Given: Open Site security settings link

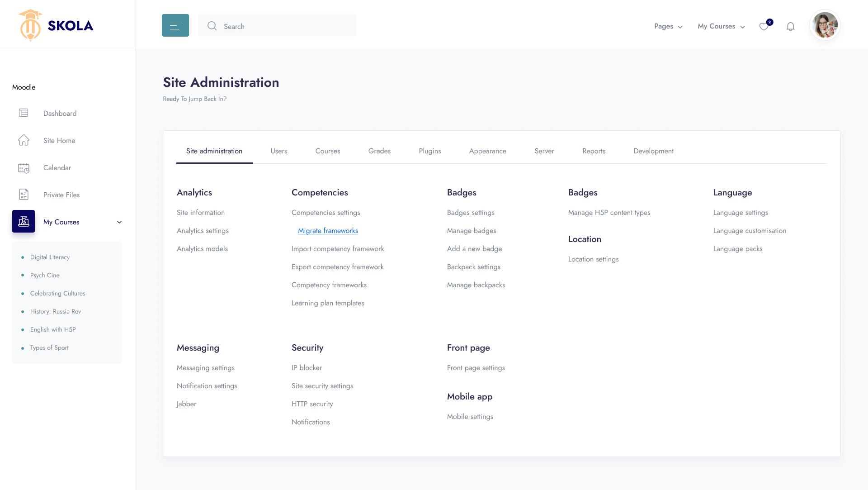Looking at the screenshot, I should click(322, 386).
